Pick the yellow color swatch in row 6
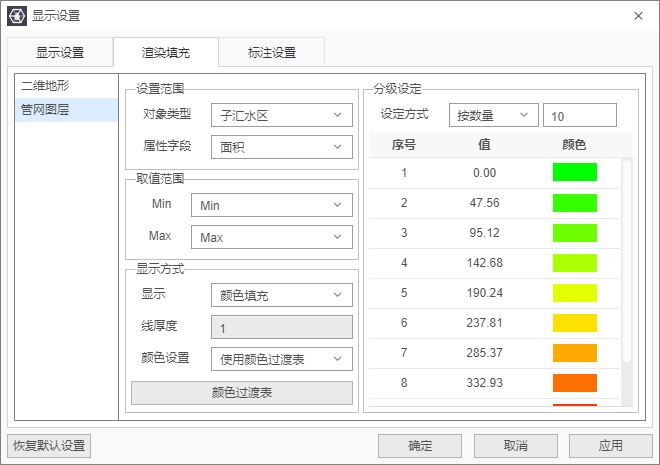660x465 pixels. (x=574, y=322)
